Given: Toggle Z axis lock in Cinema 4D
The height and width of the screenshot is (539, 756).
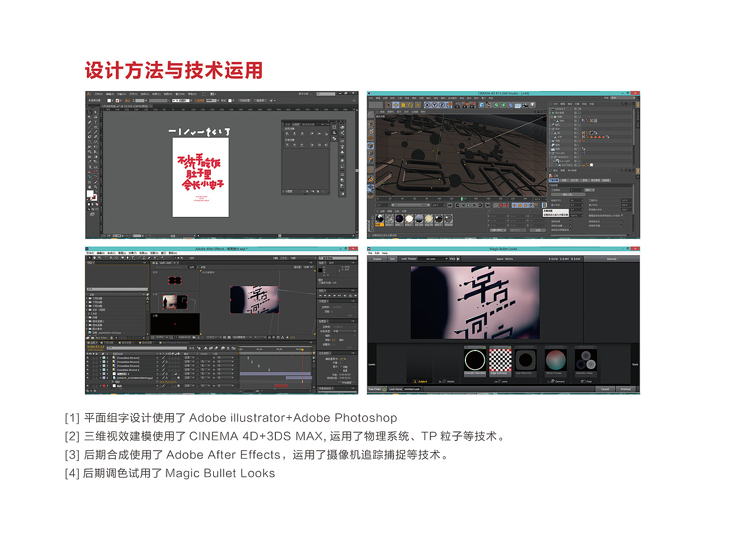Looking at the screenshot, I should point(442,105).
